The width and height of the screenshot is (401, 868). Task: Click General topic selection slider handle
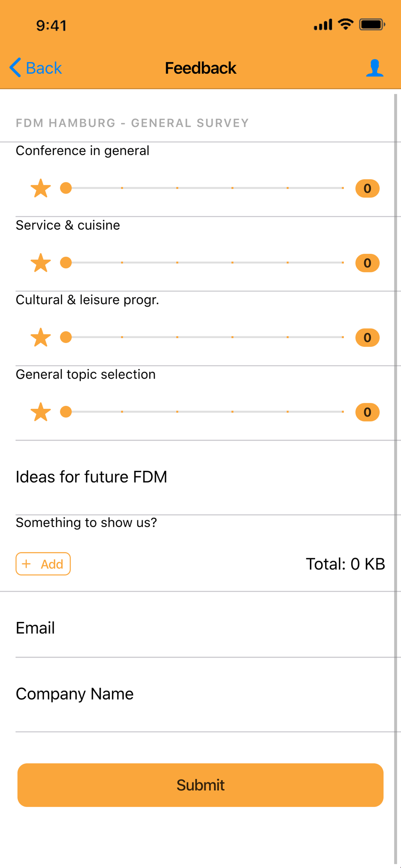[x=66, y=412]
